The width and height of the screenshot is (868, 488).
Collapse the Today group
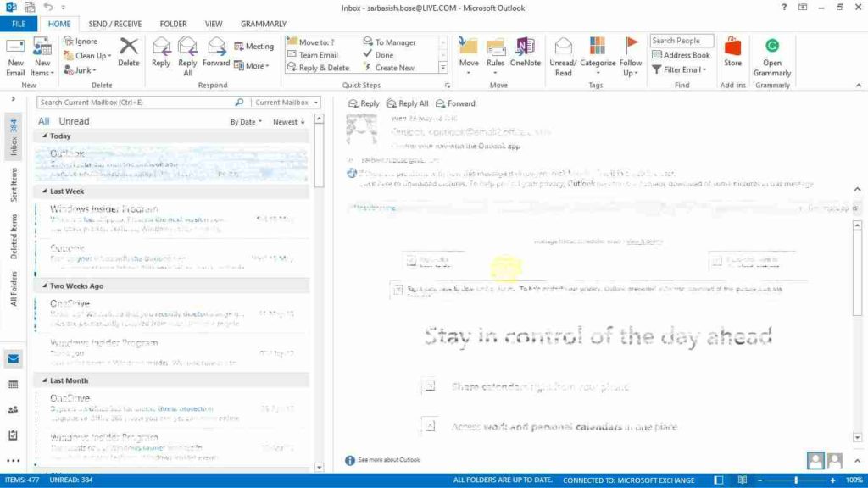coord(45,136)
